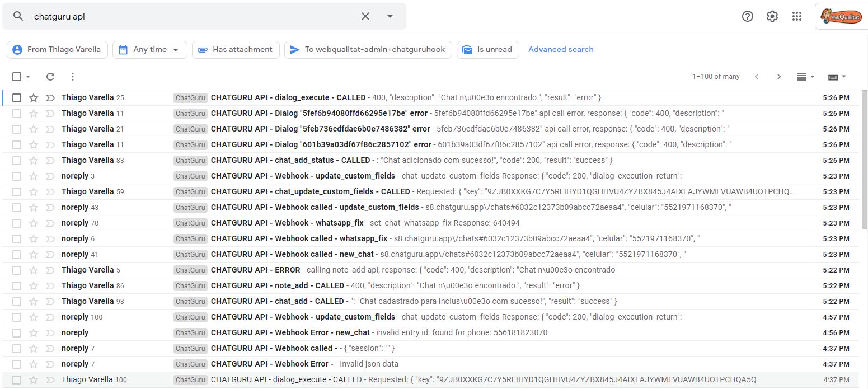Check the Webhook Error - new_chat email

(x=17, y=333)
